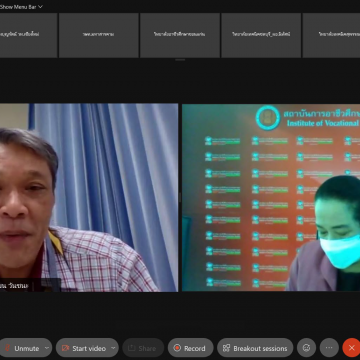
Task: Expand the Show Menu Bar chevron
Action: click(x=40, y=7)
